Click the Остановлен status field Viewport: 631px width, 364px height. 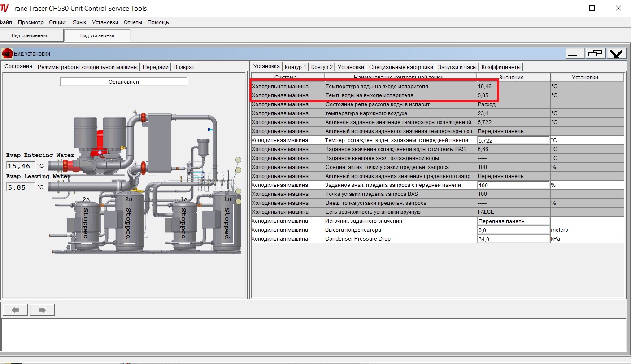click(124, 82)
